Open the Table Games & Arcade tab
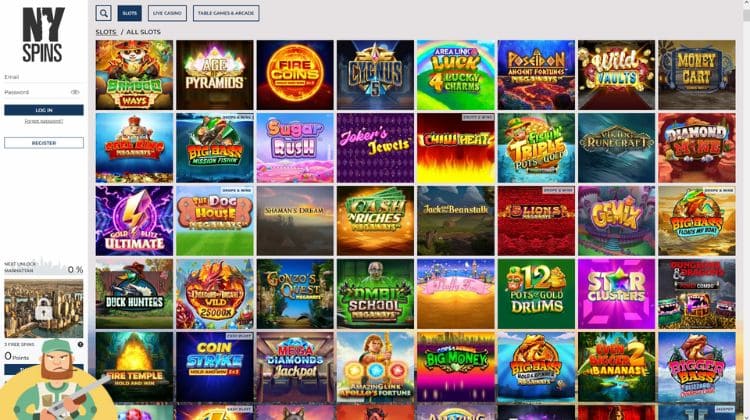The width and height of the screenshot is (750, 420). (x=226, y=13)
